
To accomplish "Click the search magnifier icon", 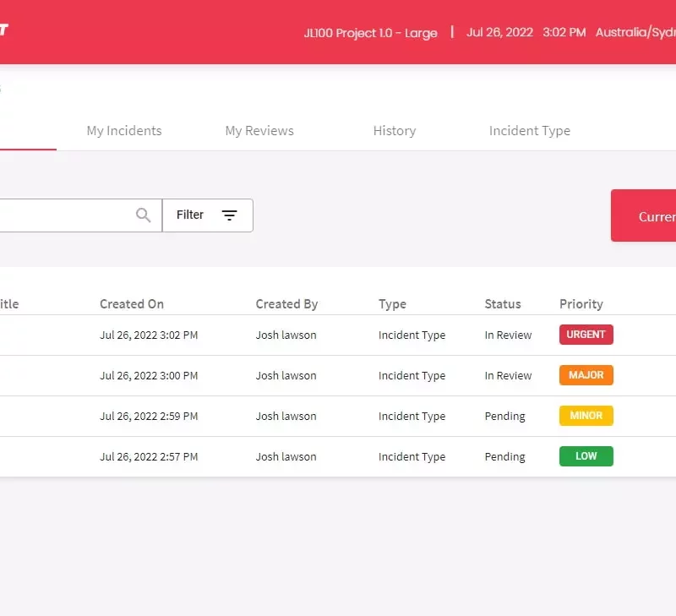I will [144, 215].
